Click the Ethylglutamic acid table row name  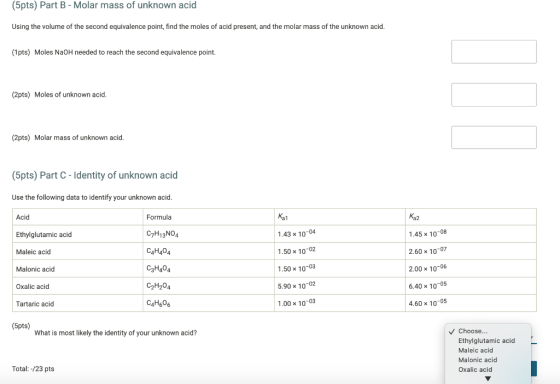(x=44, y=234)
